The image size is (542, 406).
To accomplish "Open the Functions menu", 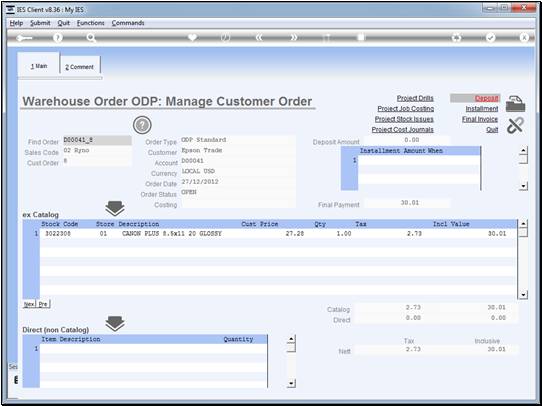I will [91, 23].
